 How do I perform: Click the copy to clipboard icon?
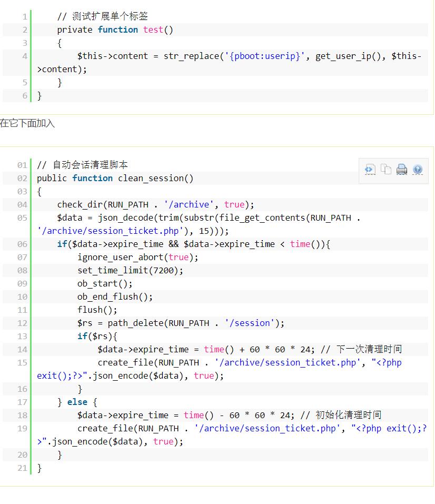386,170
